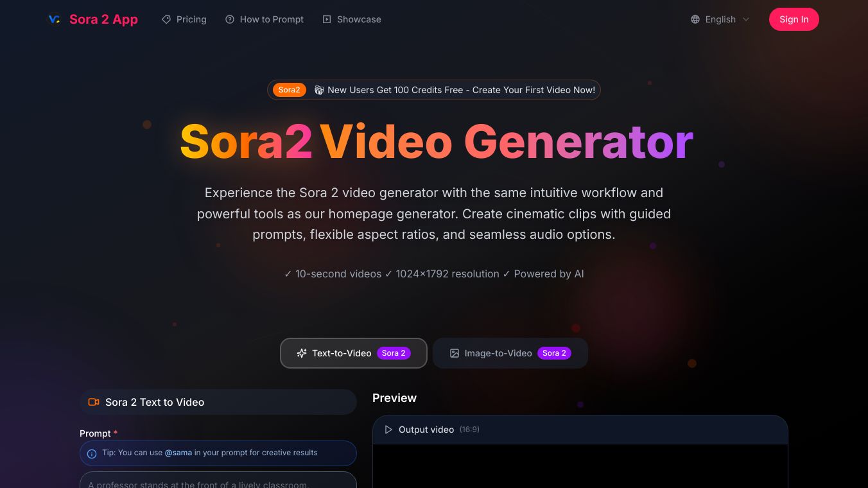The image size is (868, 488).
Task: Expand the English language dropdown arrow
Action: point(746,19)
